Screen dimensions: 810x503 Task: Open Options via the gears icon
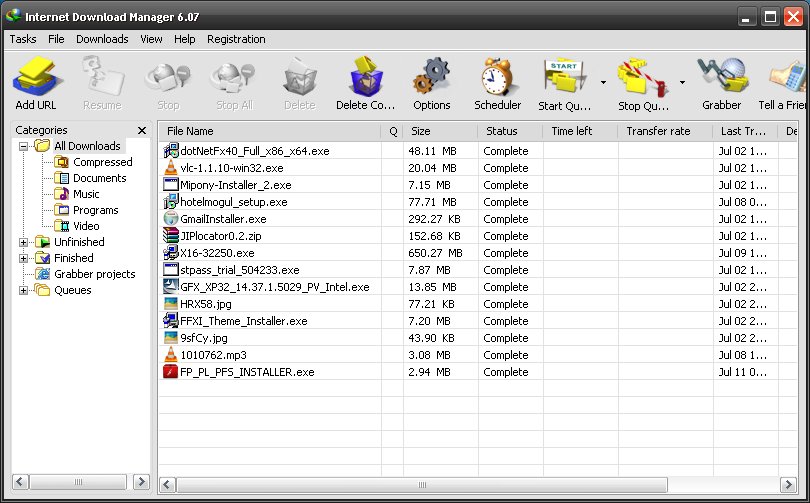[x=431, y=77]
